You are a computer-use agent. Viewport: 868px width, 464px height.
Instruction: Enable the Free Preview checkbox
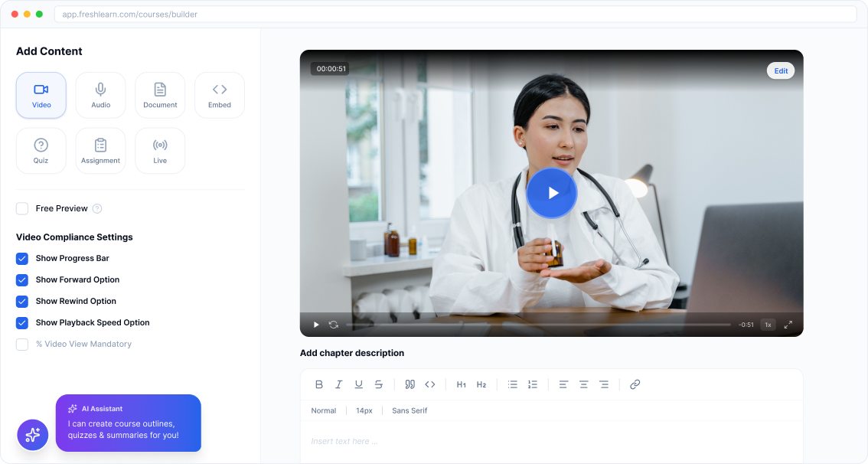click(22, 209)
